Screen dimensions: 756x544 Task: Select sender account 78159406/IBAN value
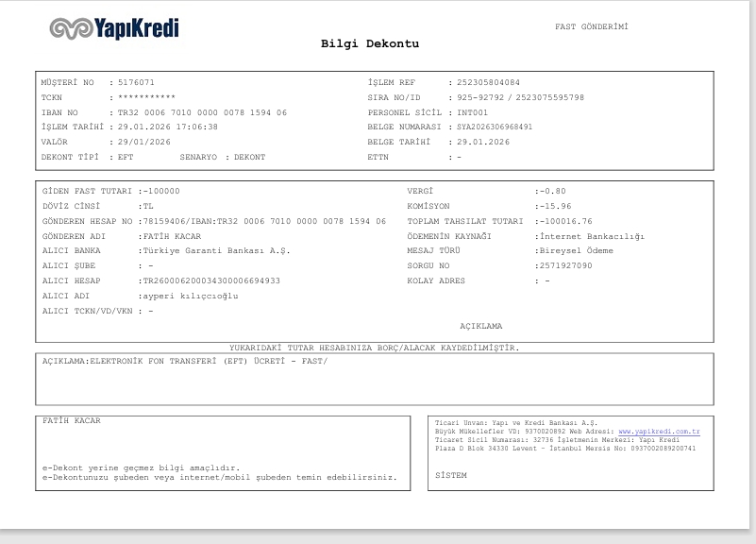click(x=264, y=221)
